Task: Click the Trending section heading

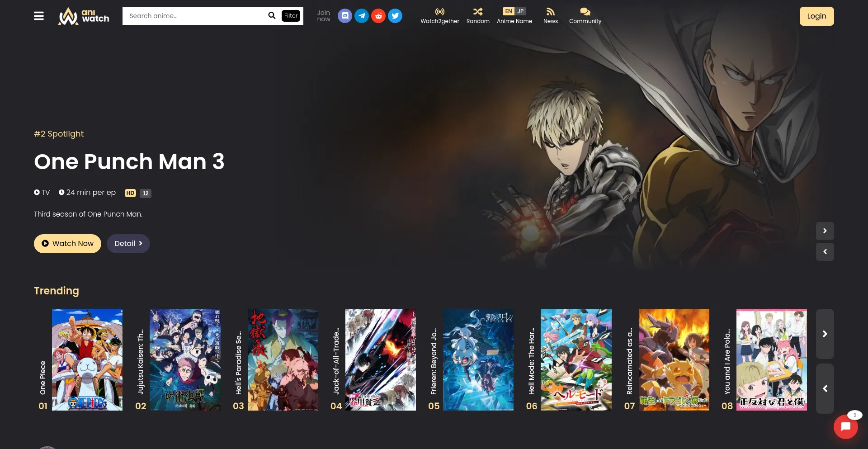Action: coord(57,291)
